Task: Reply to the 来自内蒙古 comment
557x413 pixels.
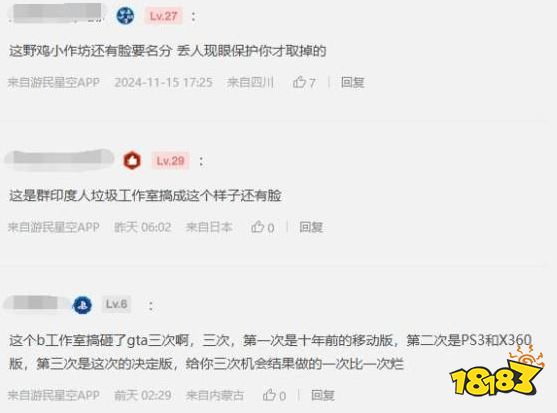Action: coord(323,395)
